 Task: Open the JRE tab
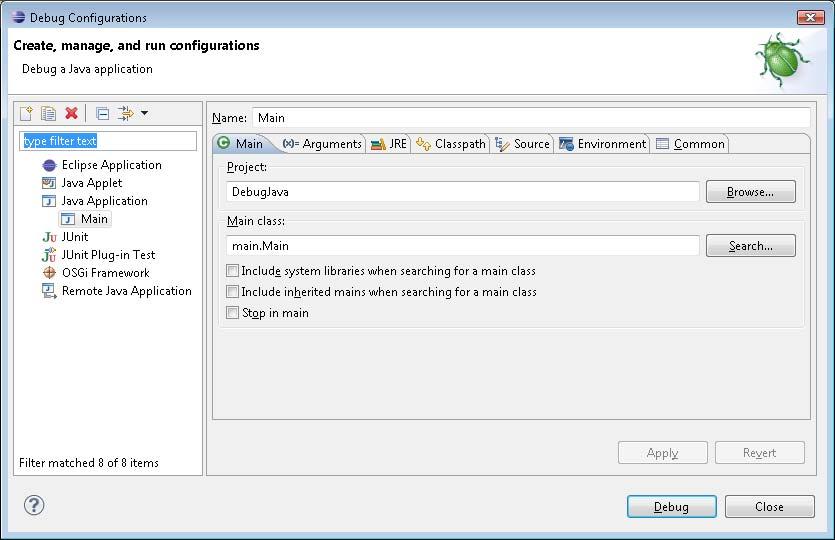coord(389,144)
